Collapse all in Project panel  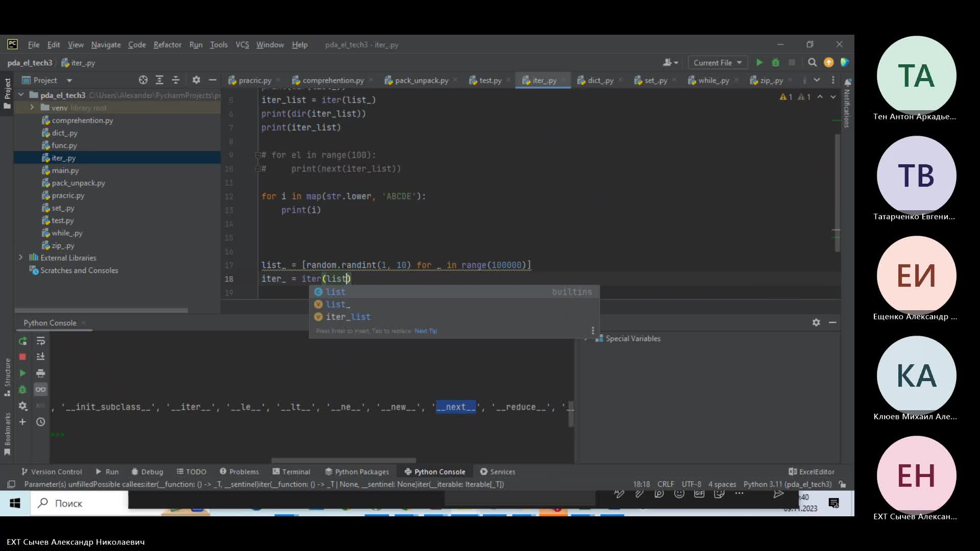pyautogui.click(x=176, y=80)
